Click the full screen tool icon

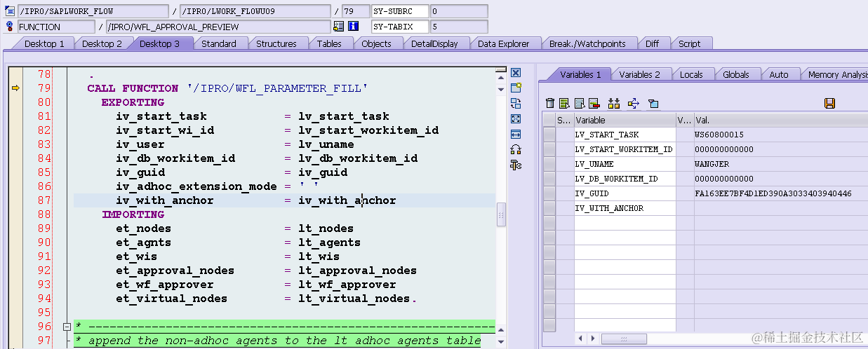point(516,118)
